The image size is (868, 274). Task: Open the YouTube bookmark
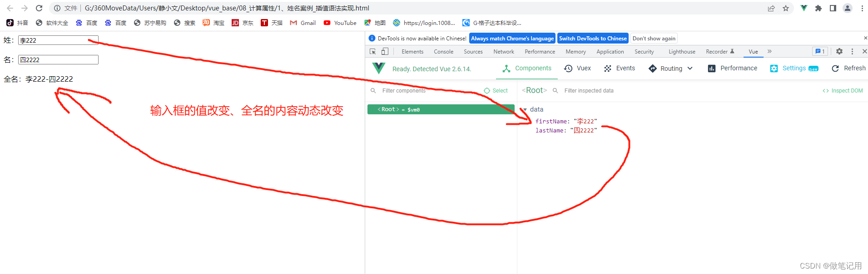[340, 23]
